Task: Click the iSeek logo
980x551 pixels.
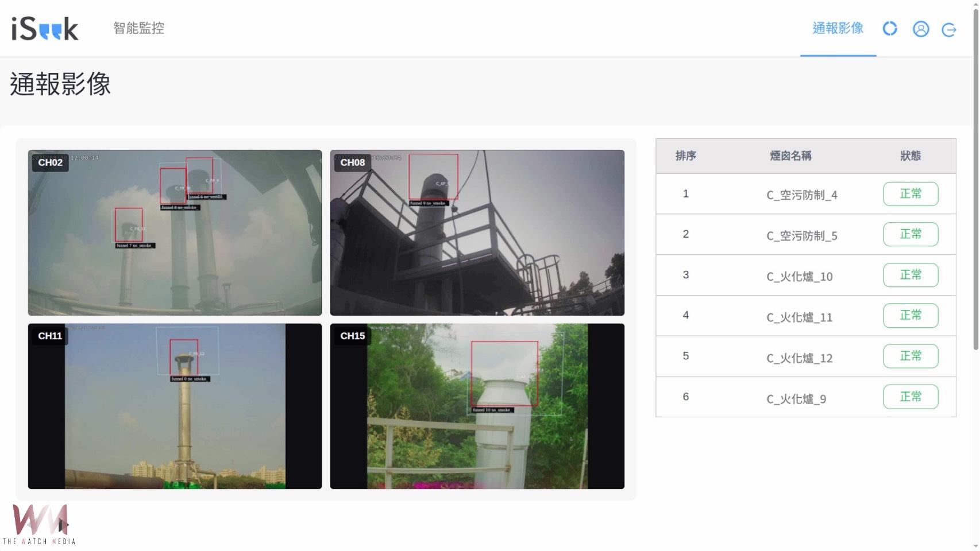Action: (x=45, y=29)
